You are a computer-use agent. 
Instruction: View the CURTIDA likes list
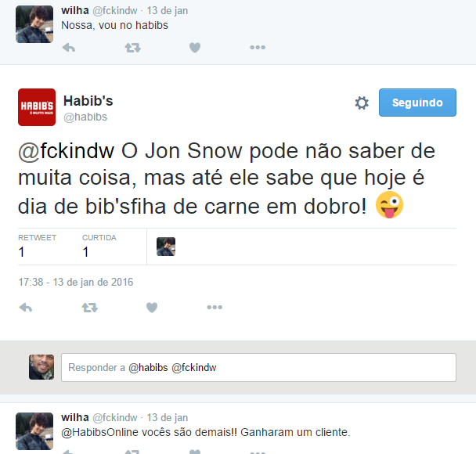[99, 246]
